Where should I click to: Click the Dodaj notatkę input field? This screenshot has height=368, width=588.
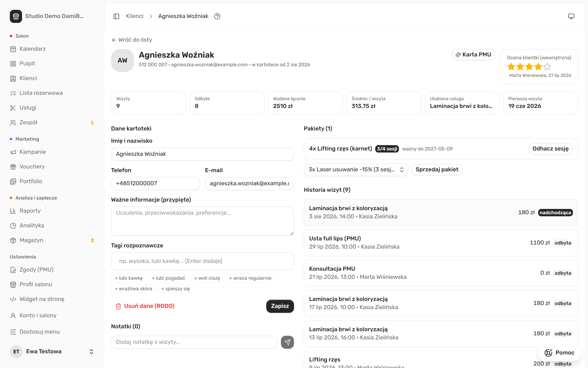coord(194,342)
